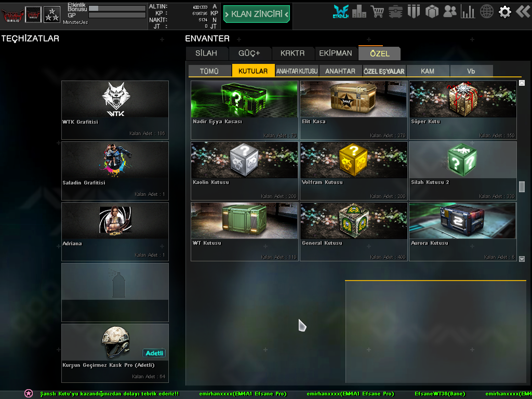Viewport: 532px width, 399px height.
Task: Switch to the EKİPMAN tab
Action: [x=336, y=54]
